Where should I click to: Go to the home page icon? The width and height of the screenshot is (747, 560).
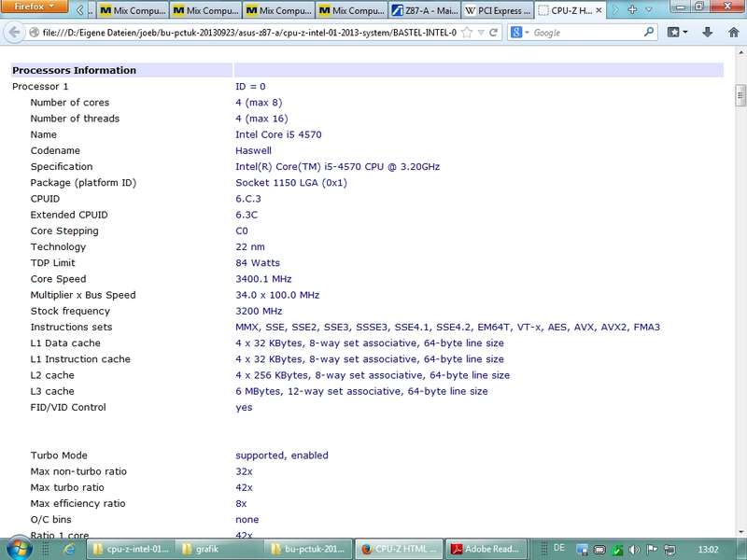[734, 33]
